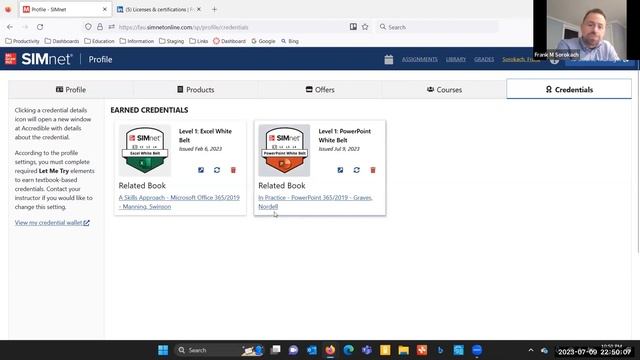This screenshot has width=640, height=360.
Task: Open Excel White Belt credential details icon
Action: pos(201,170)
